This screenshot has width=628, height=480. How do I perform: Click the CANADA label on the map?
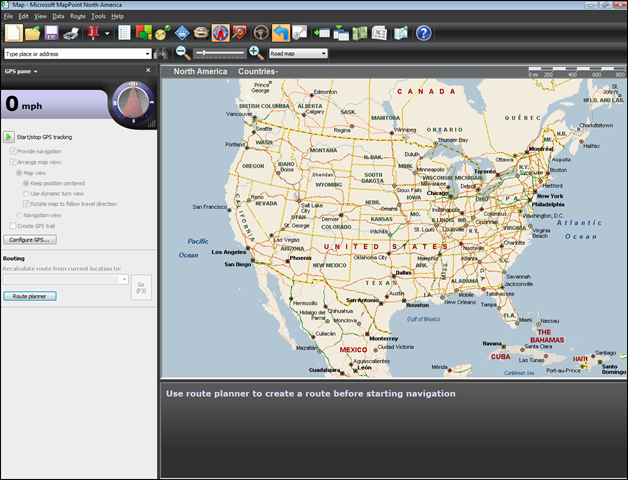426,91
